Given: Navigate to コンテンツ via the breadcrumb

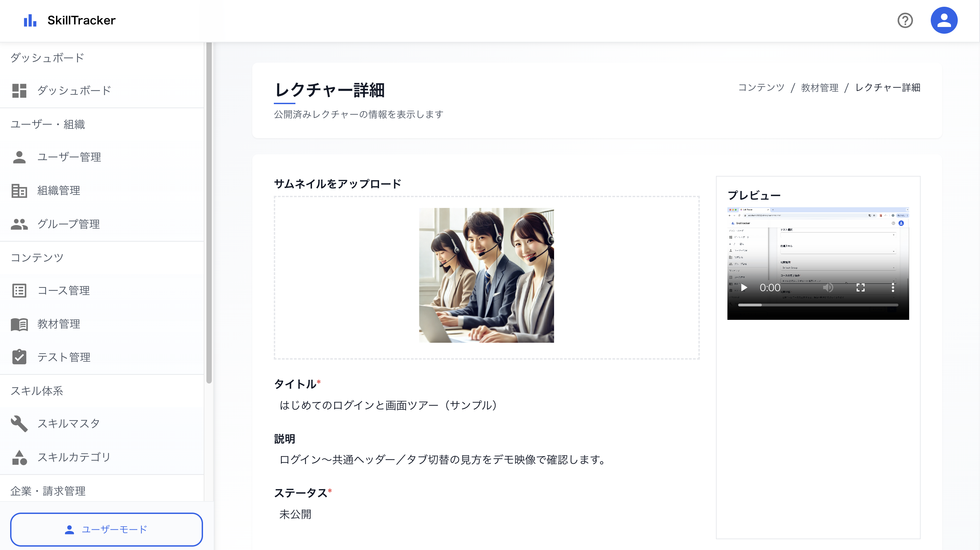Looking at the screenshot, I should 760,87.
